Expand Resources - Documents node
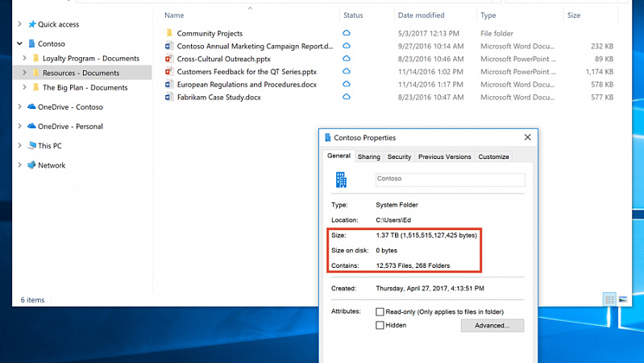 coord(25,73)
